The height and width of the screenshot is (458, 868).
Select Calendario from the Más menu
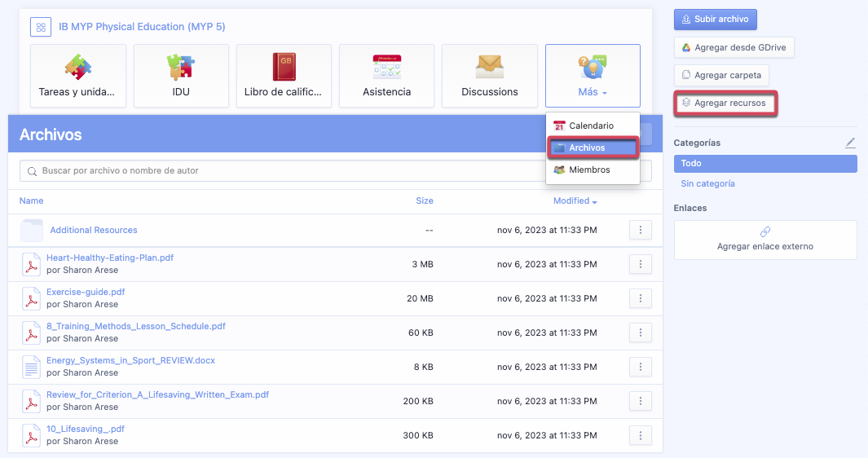coord(591,126)
